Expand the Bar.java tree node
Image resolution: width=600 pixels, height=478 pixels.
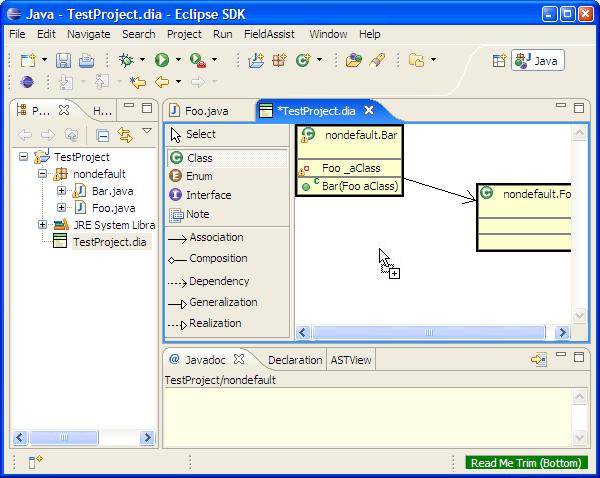point(61,191)
